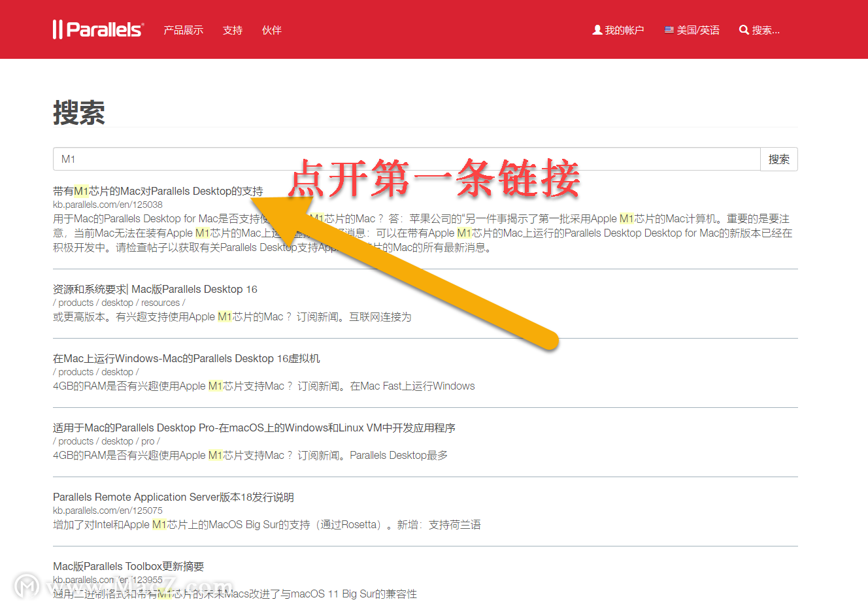Open the 支持 menu
Image resolution: width=868 pixels, height=604 pixels.
click(233, 30)
